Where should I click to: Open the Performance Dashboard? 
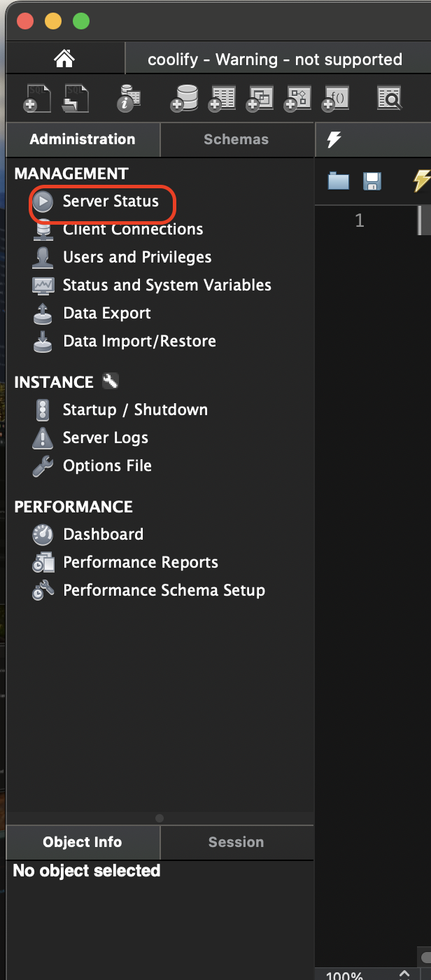(x=103, y=534)
